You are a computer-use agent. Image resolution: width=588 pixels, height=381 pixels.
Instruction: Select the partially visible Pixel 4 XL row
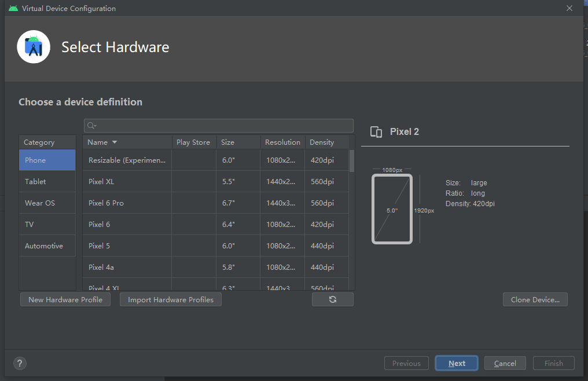click(216, 284)
